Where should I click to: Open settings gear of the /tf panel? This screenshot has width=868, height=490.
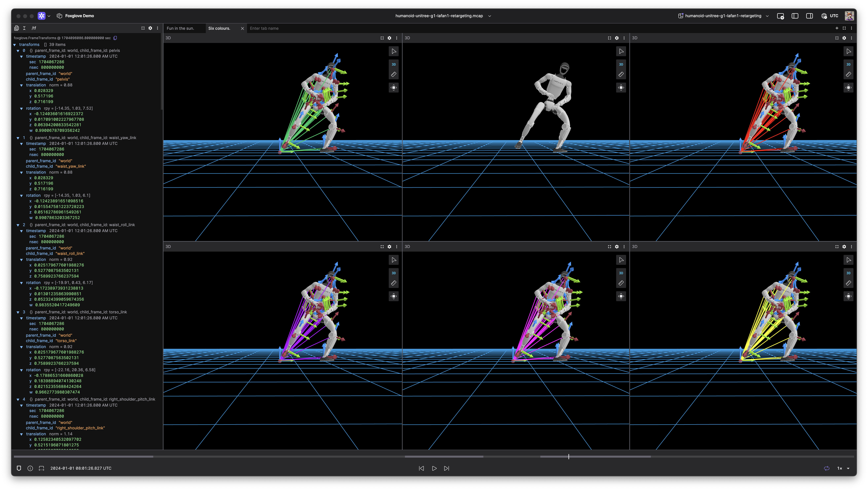click(150, 28)
